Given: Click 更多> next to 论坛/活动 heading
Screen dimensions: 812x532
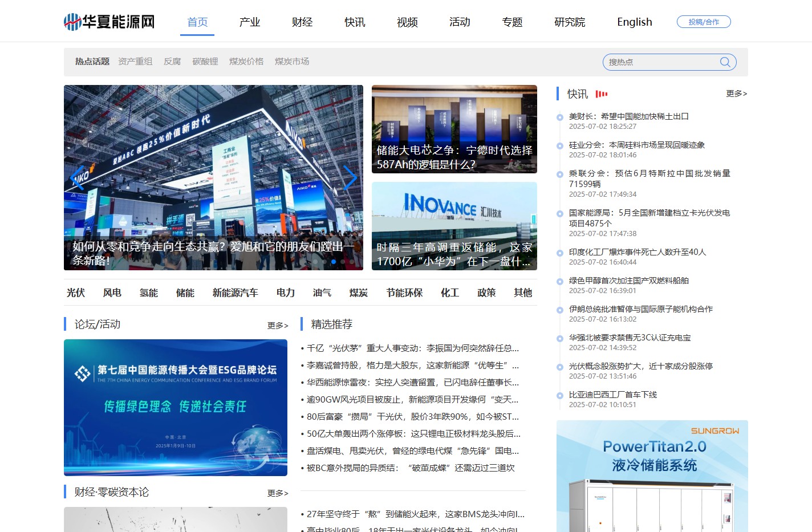Looking at the screenshot, I should point(278,325).
